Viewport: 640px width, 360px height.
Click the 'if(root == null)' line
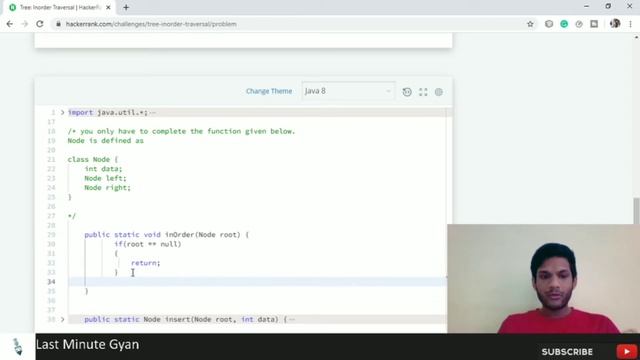click(x=148, y=244)
